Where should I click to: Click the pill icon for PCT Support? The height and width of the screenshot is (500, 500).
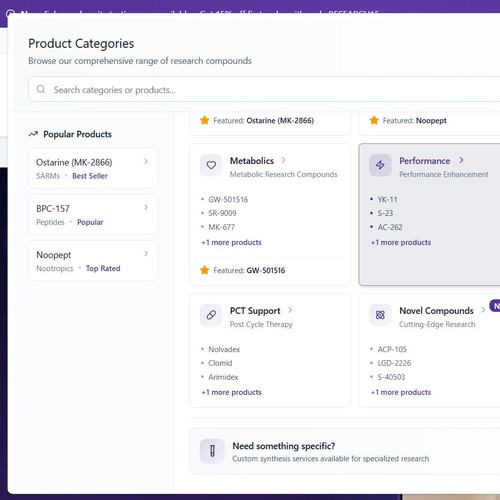[x=211, y=315]
